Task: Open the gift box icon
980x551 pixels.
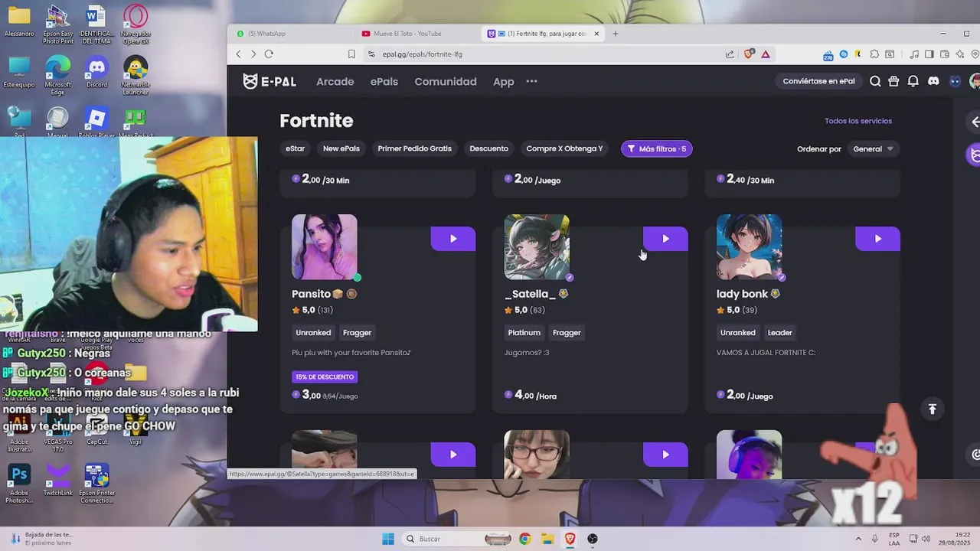Action: tap(893, 81)
